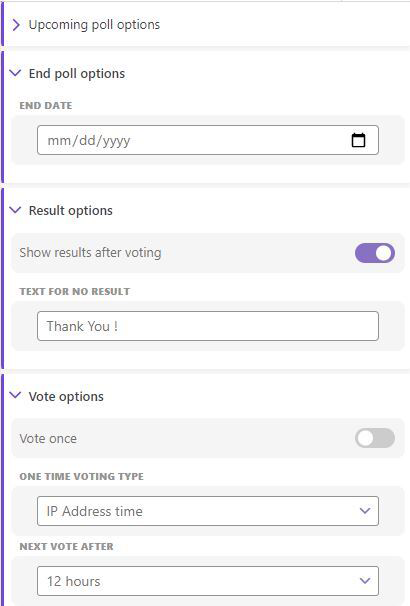410x606 pixels.
Task: Focus the mm/dd/yyyy End Date field
Action: tap(208, 140)
